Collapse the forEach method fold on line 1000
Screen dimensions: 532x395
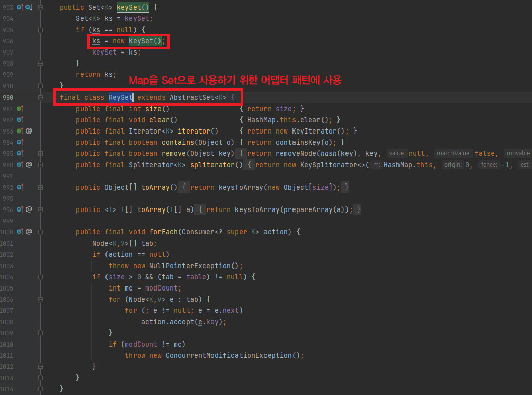[x=40, y=232]
